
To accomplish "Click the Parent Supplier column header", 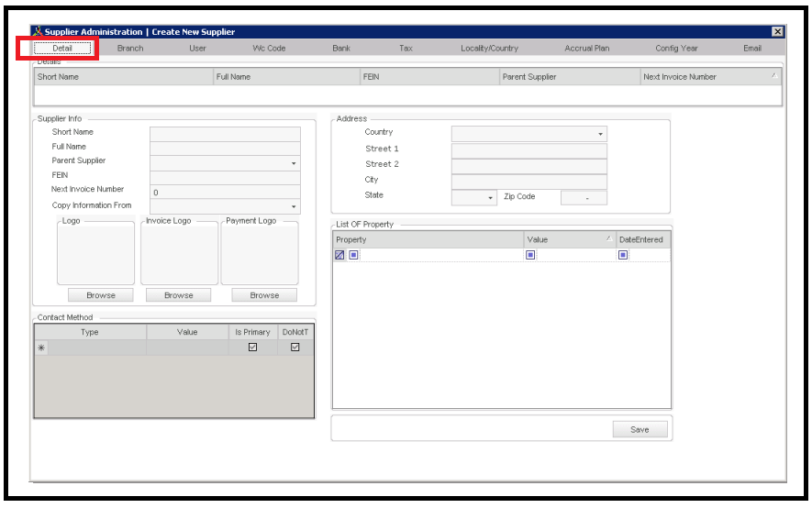I will 570,76.
